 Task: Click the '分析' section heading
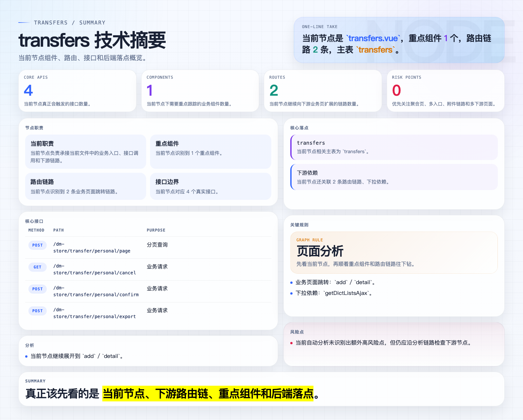pos(30,345)
